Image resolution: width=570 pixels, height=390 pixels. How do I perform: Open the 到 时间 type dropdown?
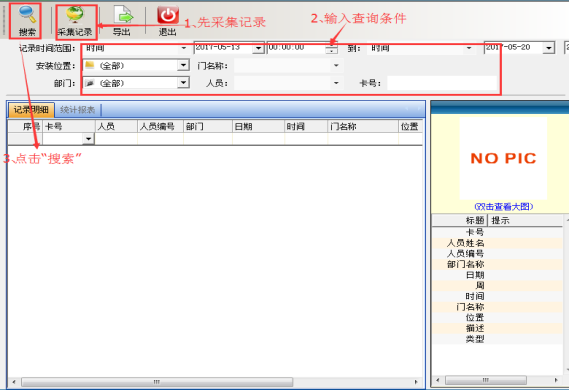tap(469, 48)
